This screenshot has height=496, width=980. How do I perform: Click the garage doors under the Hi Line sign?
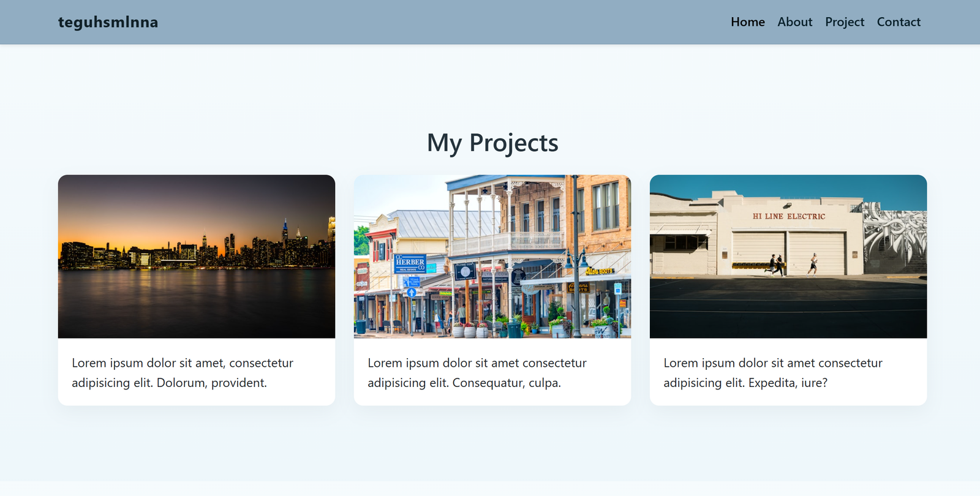click(789, 252)
